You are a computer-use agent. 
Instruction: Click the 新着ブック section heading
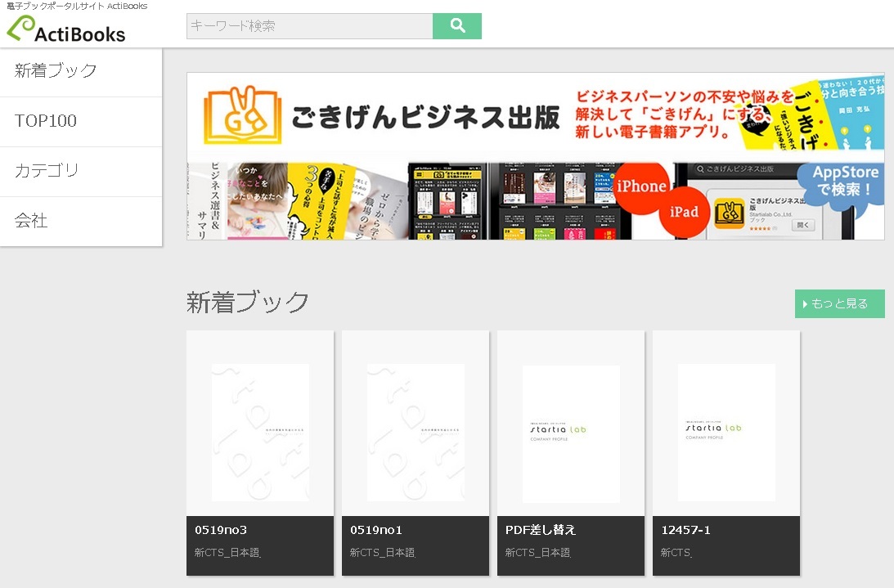(248, 303)
